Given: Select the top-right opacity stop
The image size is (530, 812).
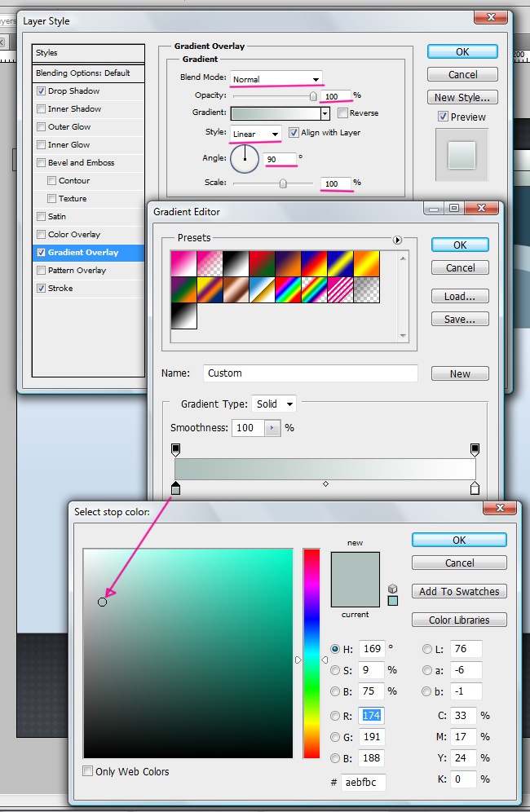Looking at the screenshot, I should (x=475, y=449).
